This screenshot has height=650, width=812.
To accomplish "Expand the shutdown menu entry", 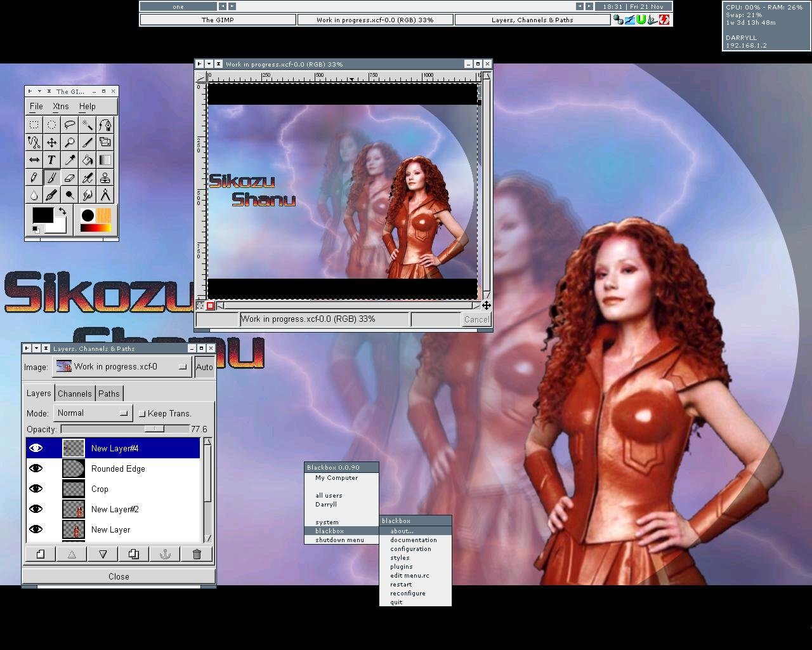I will (341, 540).
